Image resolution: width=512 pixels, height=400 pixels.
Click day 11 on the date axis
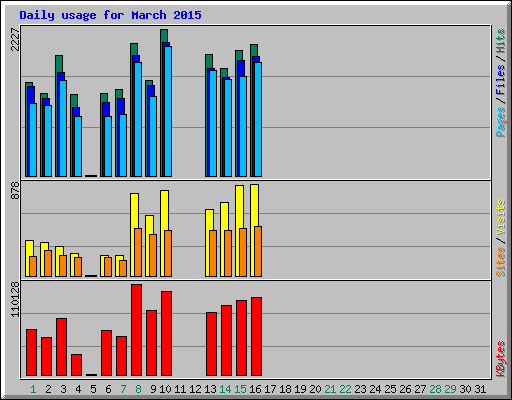click(x=180, y=389)
